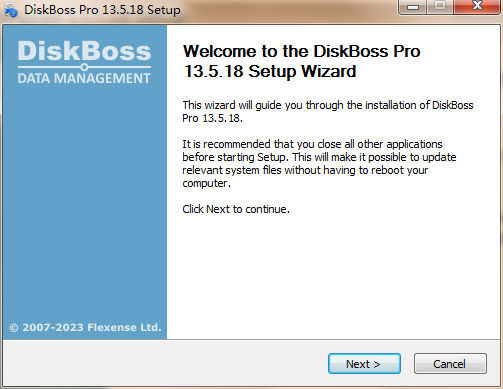This screenshot has height=389, width=503.
Task: Click the Next > button
Action: [x=364, y=364]
